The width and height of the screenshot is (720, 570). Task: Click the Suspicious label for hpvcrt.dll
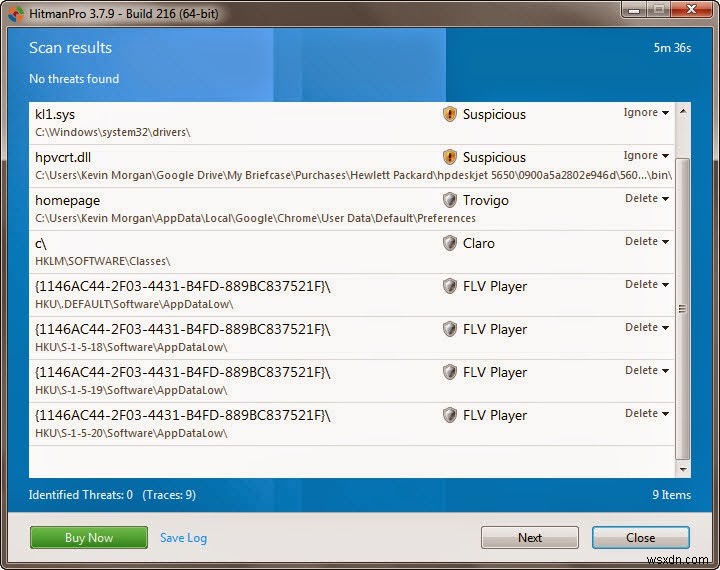pyautogui.click(x=494, y=158)
